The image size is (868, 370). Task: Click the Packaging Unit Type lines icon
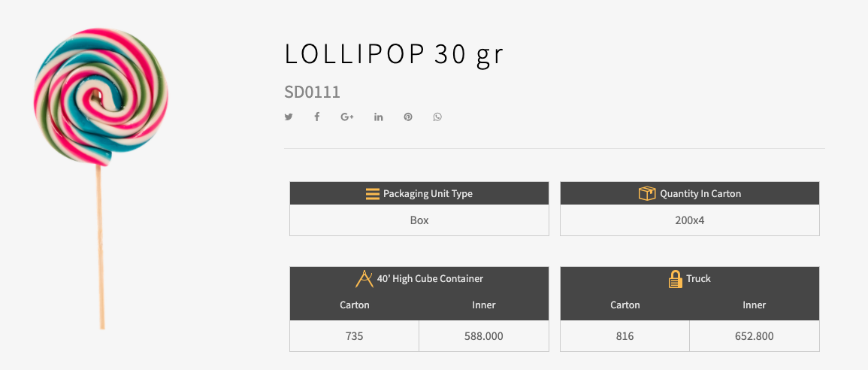click(373, 194)
